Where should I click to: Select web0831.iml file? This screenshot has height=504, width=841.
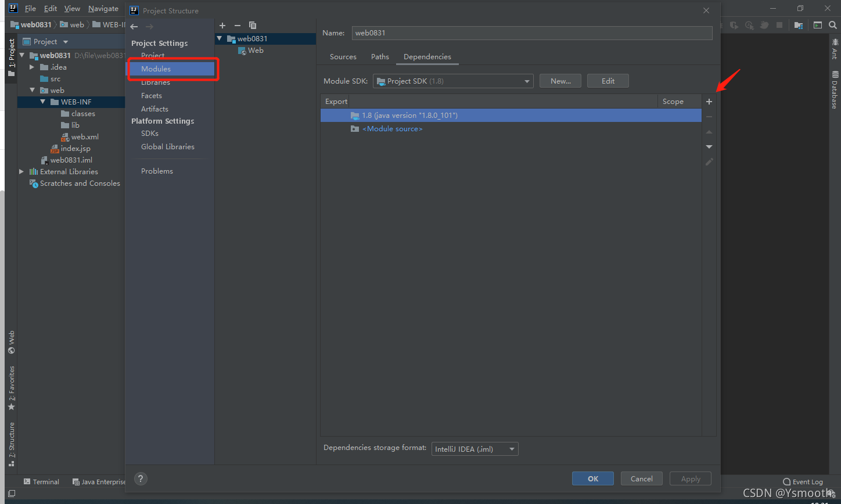click(x=71, y=160)
